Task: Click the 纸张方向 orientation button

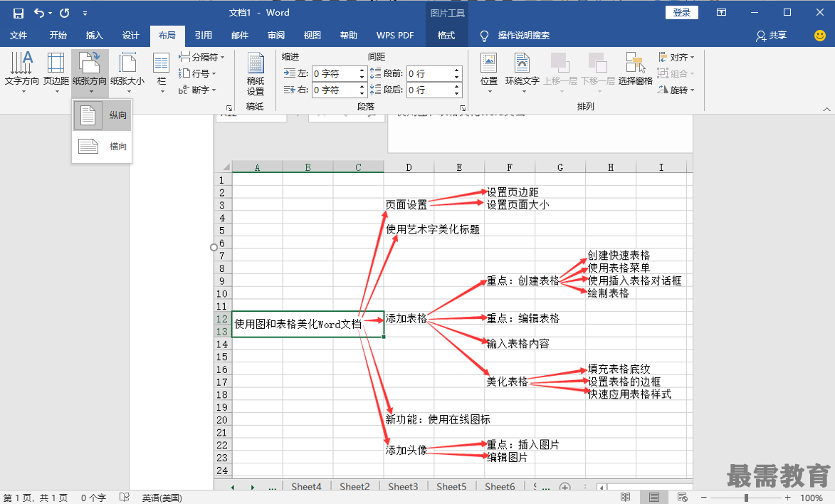Action: pos(90,73)
